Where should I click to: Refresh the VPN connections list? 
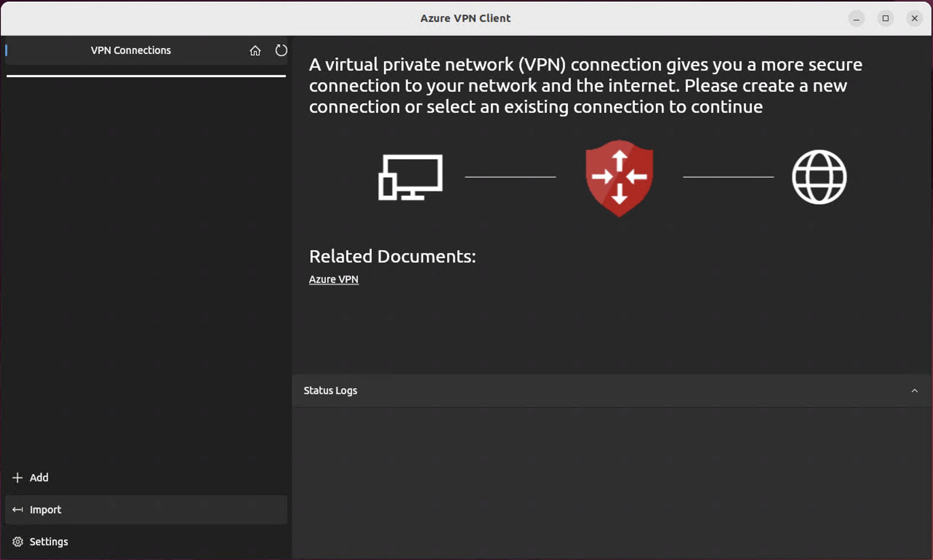[281, 50]
